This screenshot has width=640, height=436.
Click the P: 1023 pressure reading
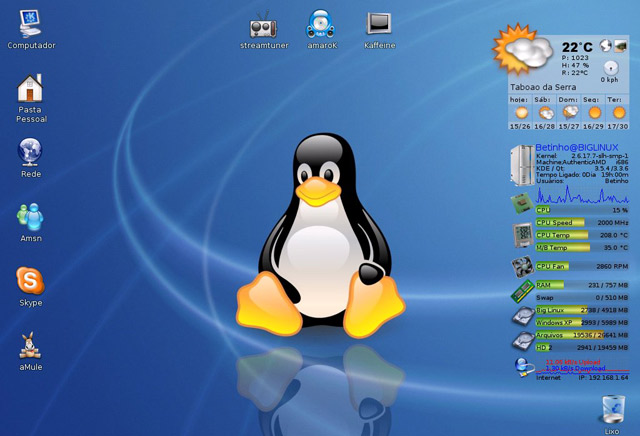(x=575, y=58)
